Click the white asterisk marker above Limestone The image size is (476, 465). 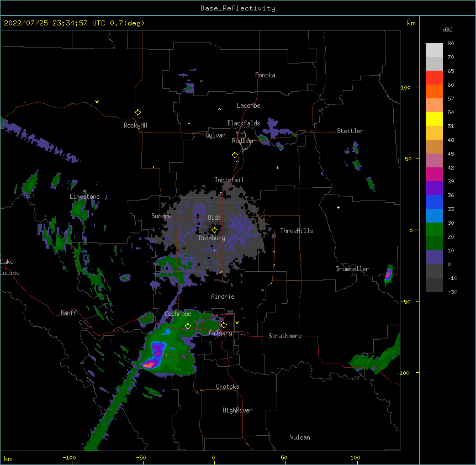click(x=85, y=191)
